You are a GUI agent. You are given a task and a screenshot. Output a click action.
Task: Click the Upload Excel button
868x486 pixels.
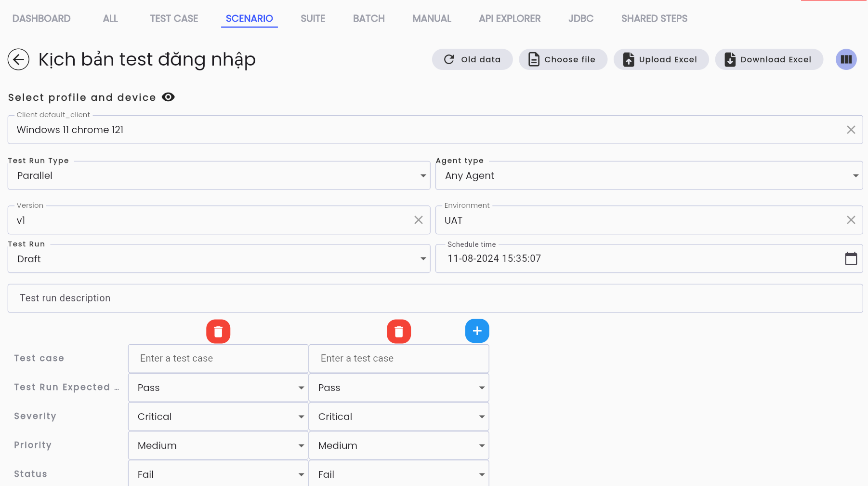661,59
